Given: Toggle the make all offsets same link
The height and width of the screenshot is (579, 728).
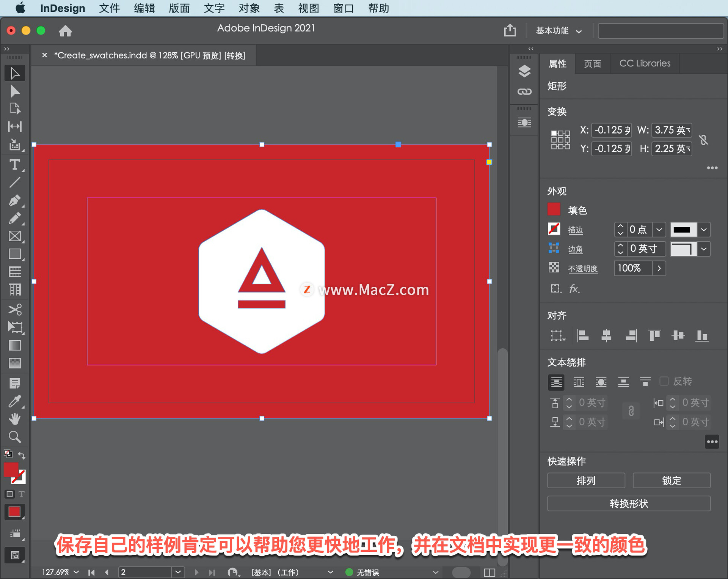Looking at the screenshot, I should (631, 411).
